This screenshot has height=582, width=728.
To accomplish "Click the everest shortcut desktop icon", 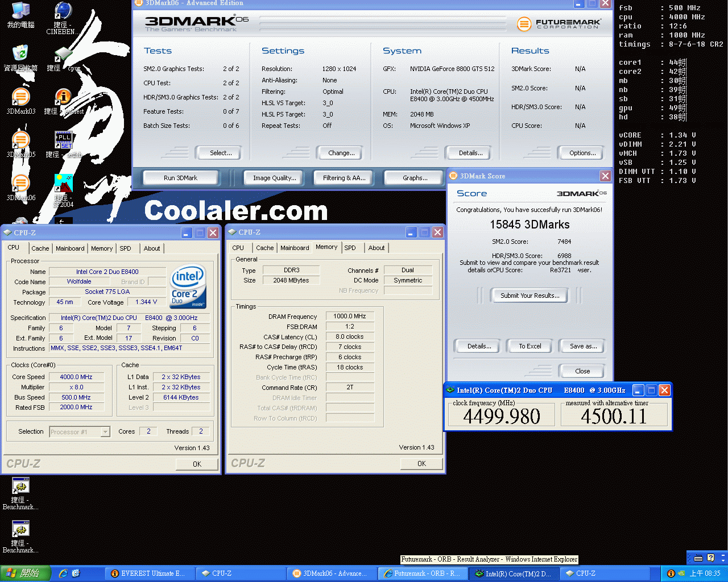I will pos(63,101).
